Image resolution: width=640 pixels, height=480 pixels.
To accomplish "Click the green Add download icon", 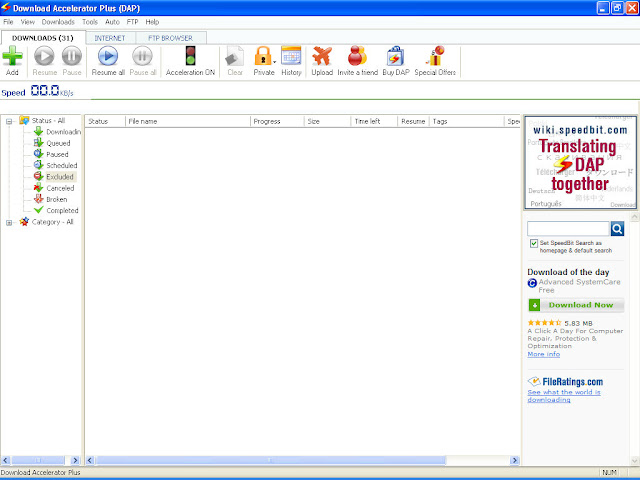I will click(12, 56).
